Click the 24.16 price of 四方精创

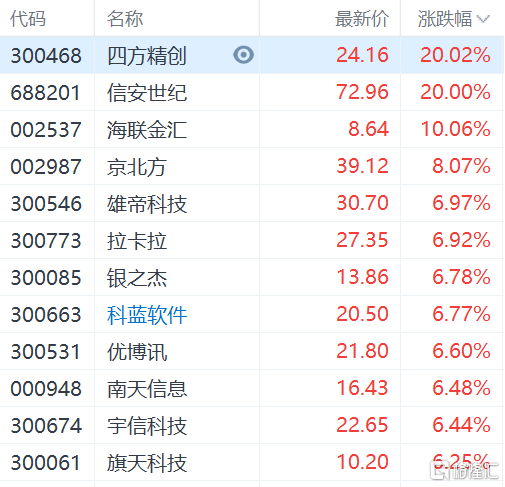point(362,55)
